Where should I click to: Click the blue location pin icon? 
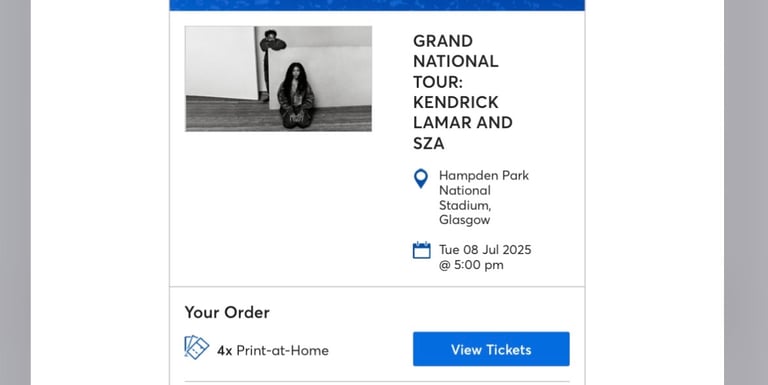click(x=421, y=179)
